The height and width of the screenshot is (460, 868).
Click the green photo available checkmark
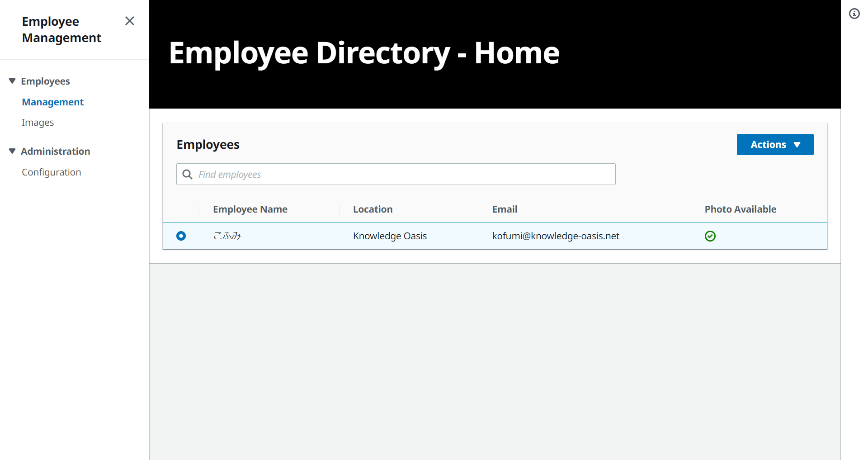tap(710, 236)
